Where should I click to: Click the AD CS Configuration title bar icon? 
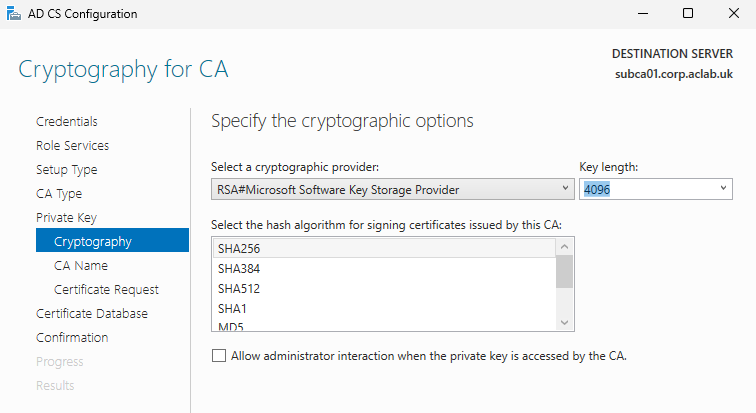(x=13, y=14)
